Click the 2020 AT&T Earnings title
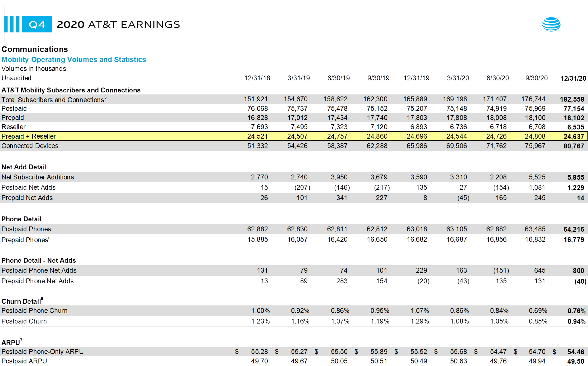 (118, 24)
